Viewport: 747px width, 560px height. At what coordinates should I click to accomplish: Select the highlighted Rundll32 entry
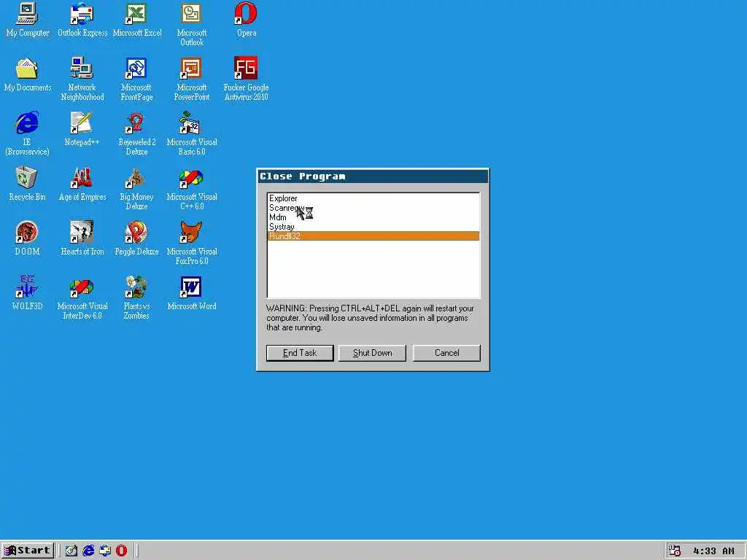click(373, 236)
